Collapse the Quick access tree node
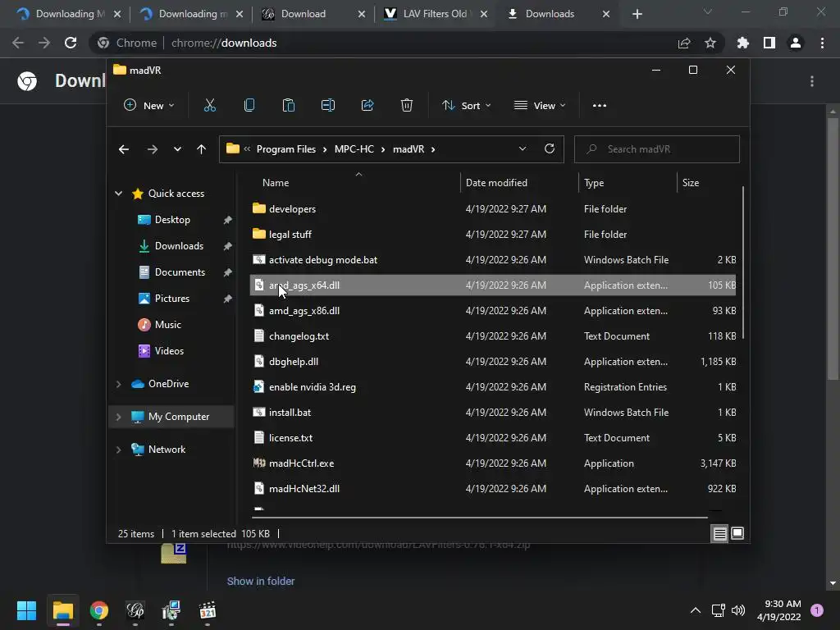Viewport: 840px width, 630px height. click(118, 194)
